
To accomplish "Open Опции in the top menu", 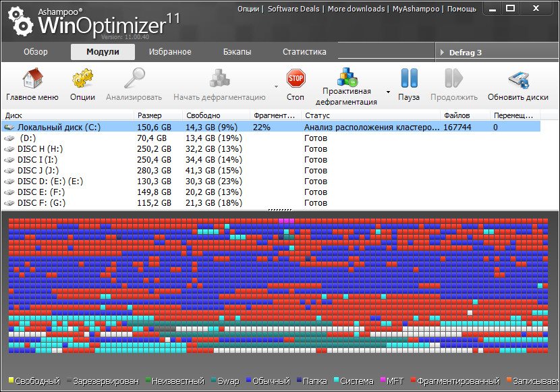I will [x=248, y=9].
